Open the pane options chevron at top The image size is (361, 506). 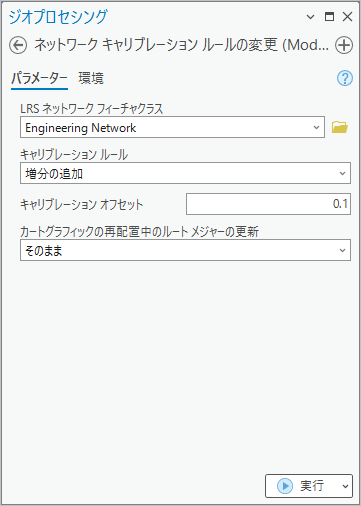tap(310, 17)
